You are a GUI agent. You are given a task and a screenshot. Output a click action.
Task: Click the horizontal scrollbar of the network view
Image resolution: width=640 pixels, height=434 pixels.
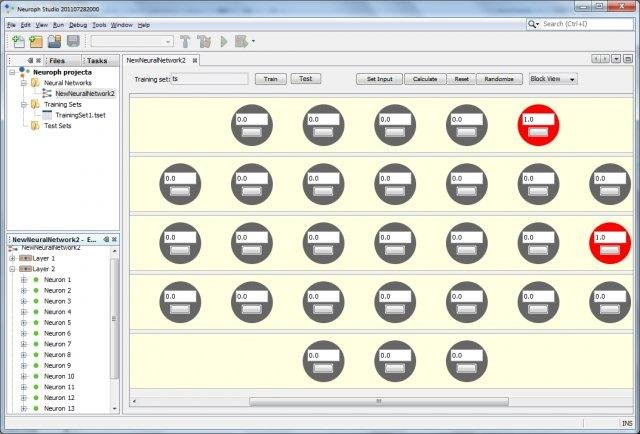pyautogui.click(x=379, y=401)
